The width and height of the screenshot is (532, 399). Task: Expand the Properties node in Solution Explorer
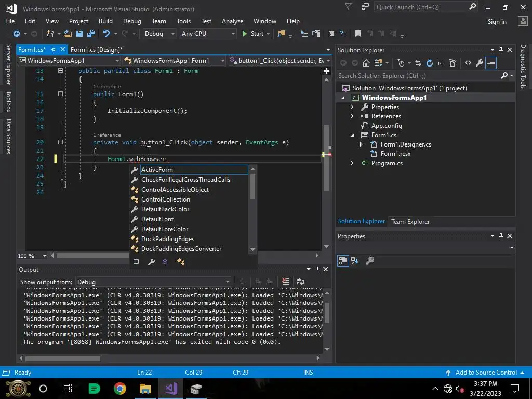(352, 107)
